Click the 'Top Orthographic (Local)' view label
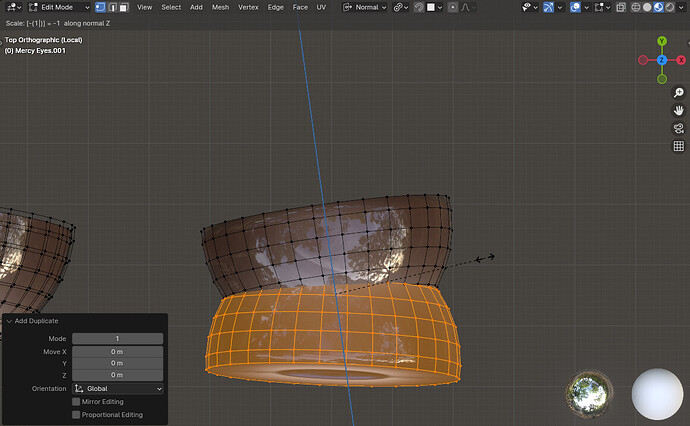690x426 pixels. 44,40
